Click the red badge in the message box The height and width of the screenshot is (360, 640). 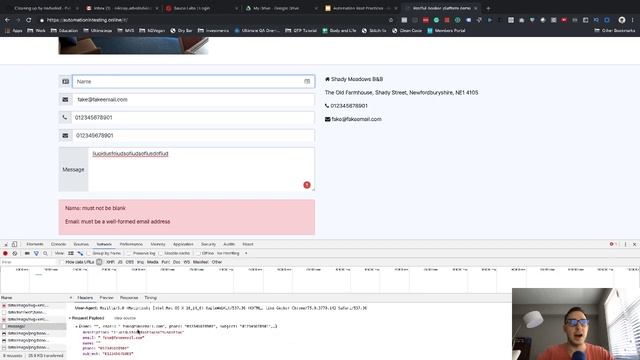(307, 185)
